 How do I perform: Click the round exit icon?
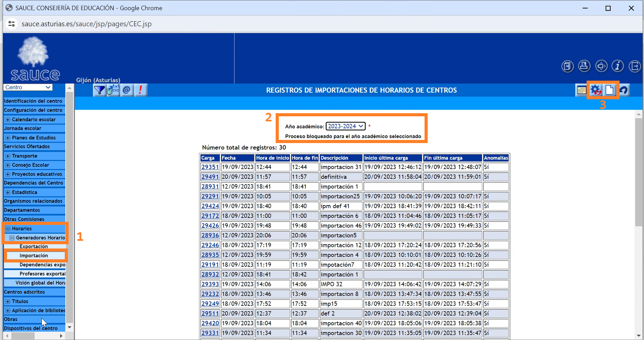click(x=635, y=66)
